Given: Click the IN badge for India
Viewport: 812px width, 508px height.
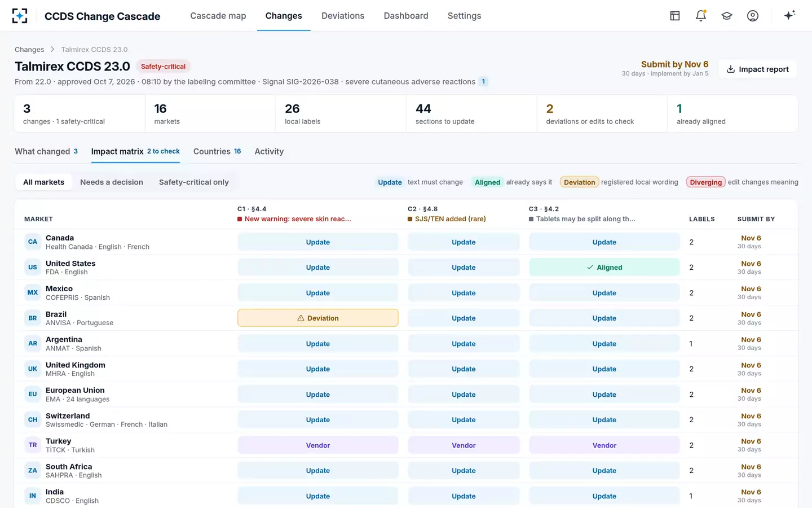Looking at the screenshot, I should pos(33,496).
